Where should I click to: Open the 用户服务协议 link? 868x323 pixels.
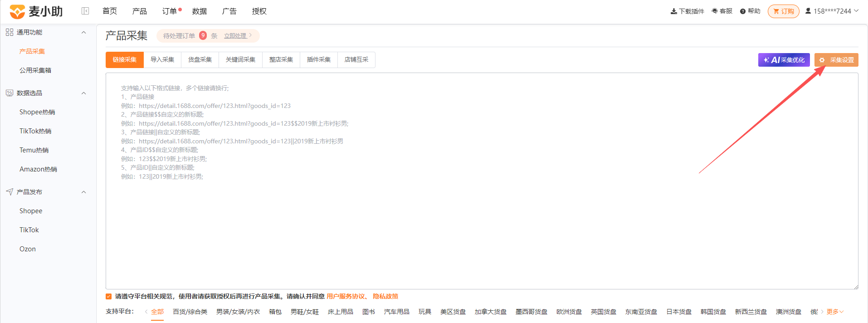346,296
